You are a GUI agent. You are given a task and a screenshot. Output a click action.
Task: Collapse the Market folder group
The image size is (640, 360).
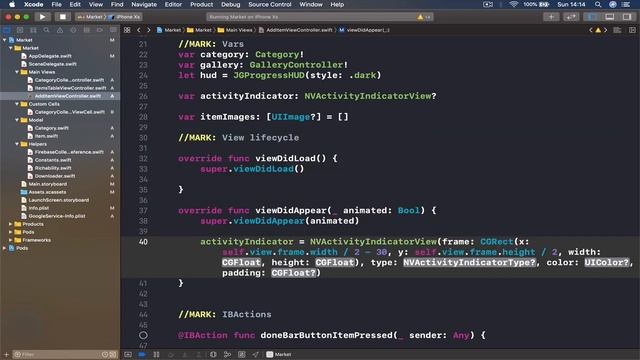(x=11, y=48)
